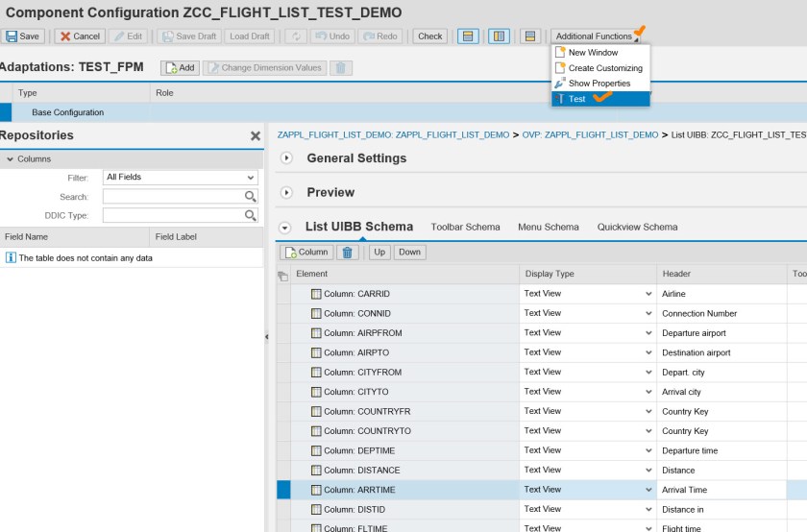Click the select-all icon in Element table header

tap(283, 275)
